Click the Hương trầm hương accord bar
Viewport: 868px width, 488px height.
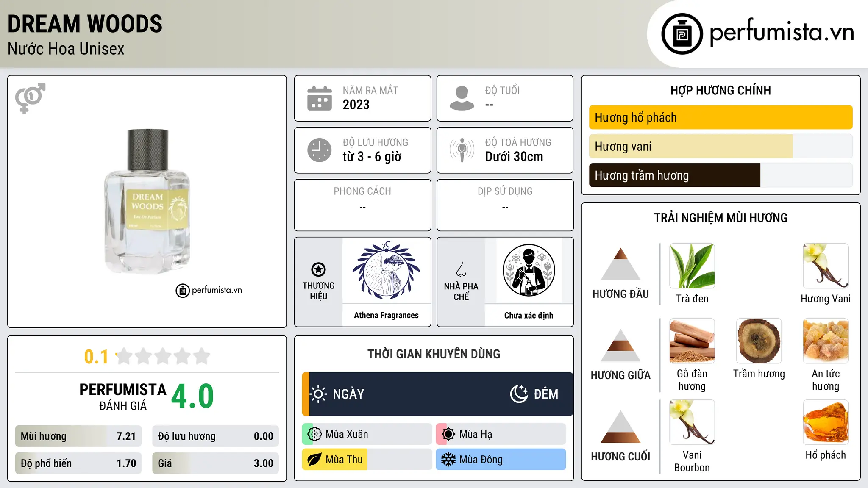tap(721, 175)
